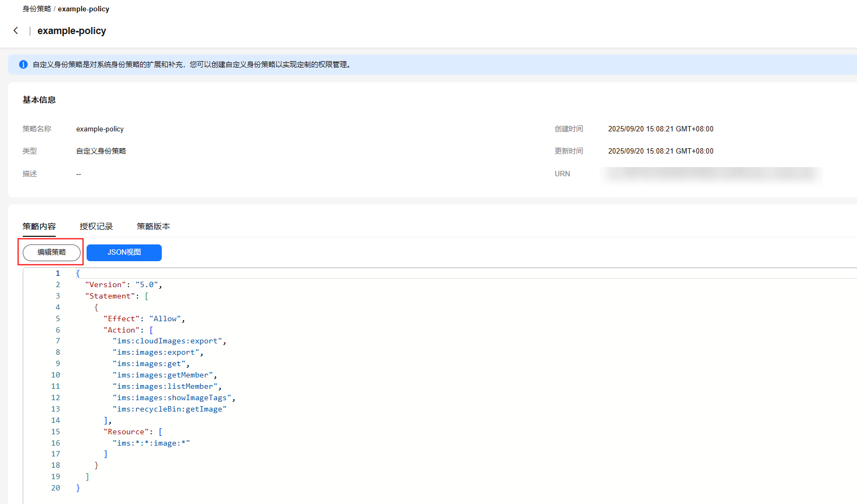Click the blurred URN value
This screenshot has width=857, height=504.
[x=711, y=174]
